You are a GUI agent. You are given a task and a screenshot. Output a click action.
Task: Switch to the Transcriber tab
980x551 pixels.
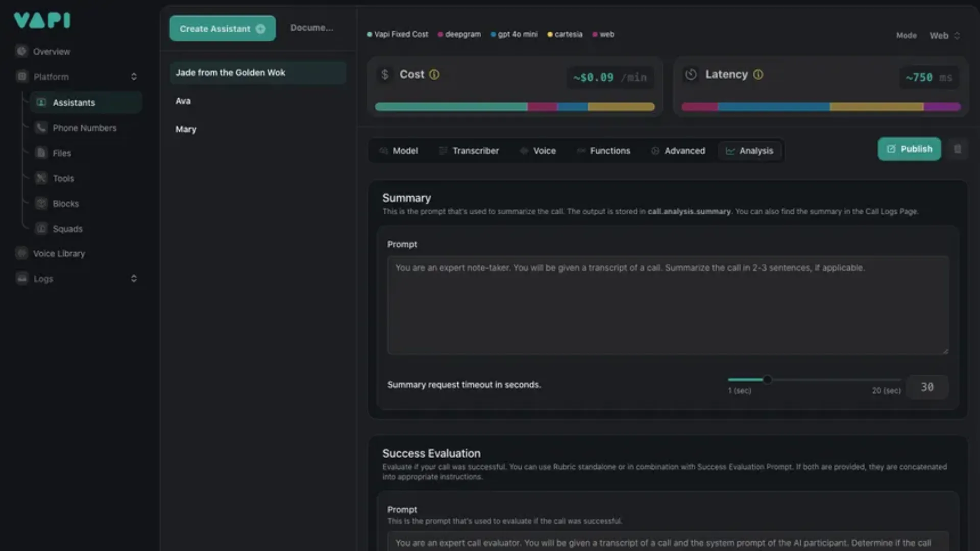(469, 151)
